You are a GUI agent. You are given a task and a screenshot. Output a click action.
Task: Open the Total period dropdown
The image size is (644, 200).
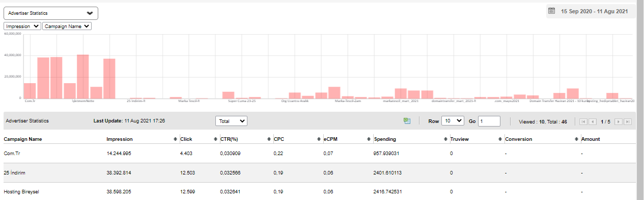tap(231, 121)
